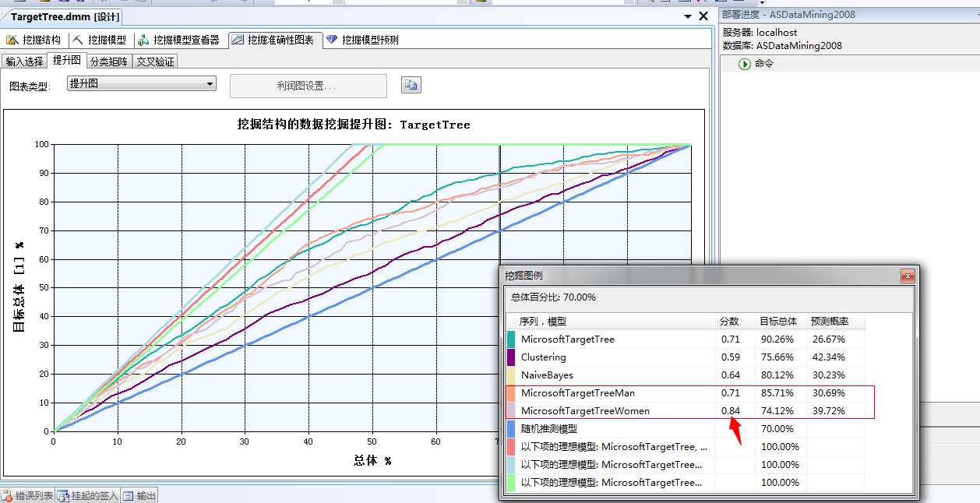Viewport: 980px width, 503px height.
Task: Click the 74.12% target population cell
Action: pyautogui.click(x=777, y=411)
